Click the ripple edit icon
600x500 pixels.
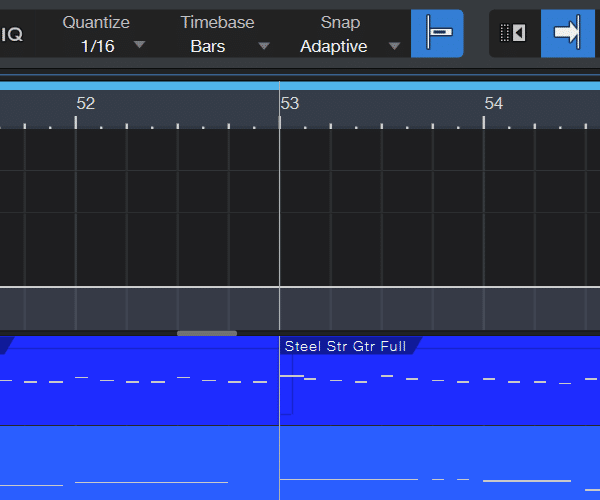tap(514, 34)
